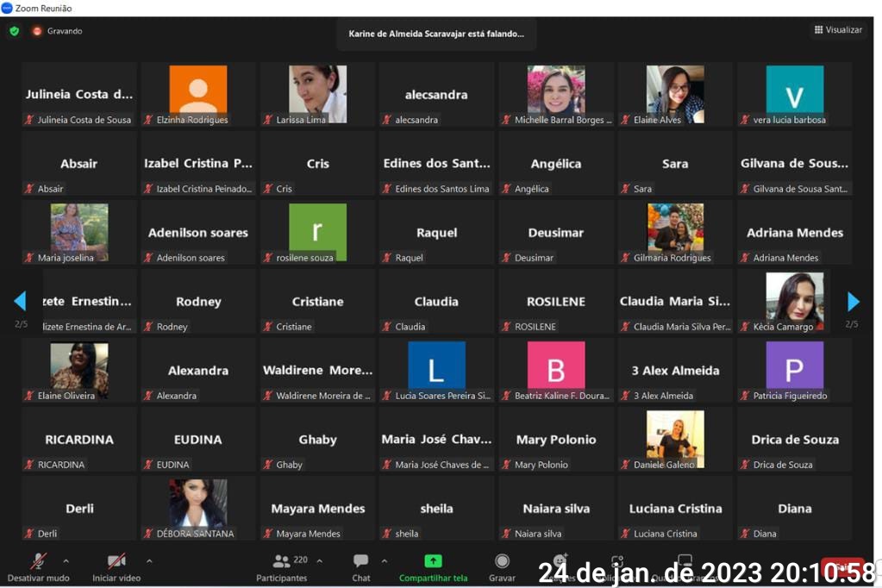Expand the caret next to Participantes

(x=320, y=560)
